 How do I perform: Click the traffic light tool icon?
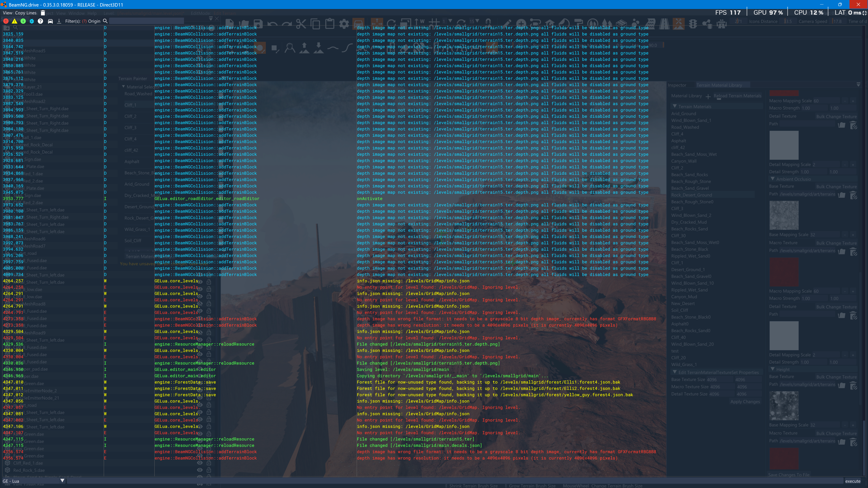pyautogui.click(x=693, y=23)
